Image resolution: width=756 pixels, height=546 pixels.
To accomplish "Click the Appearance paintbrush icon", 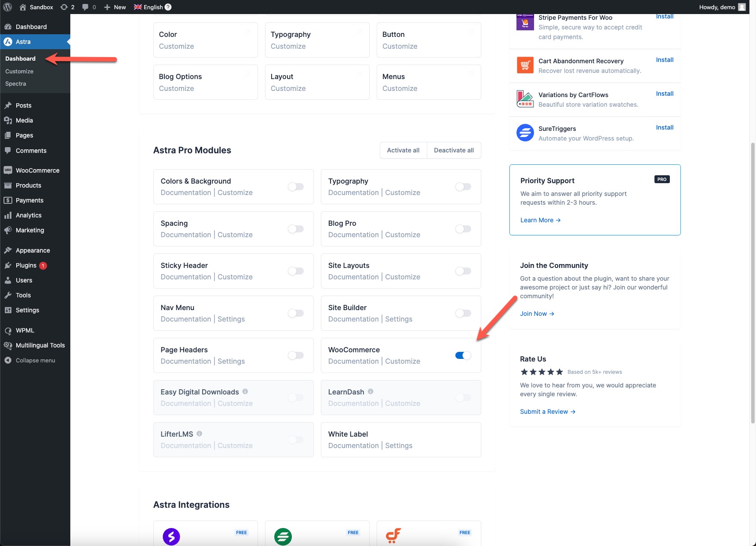I will 8,250.
